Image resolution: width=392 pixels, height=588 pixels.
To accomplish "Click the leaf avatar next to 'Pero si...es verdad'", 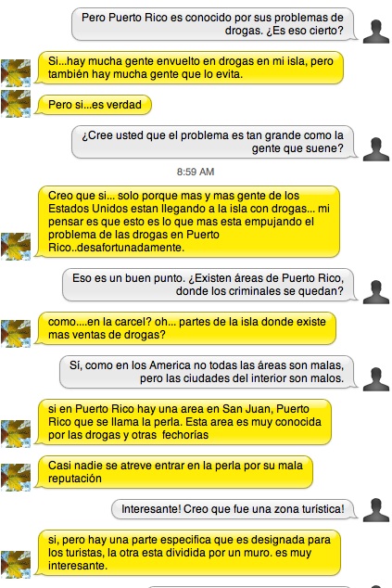I will [x=16, y=104].
